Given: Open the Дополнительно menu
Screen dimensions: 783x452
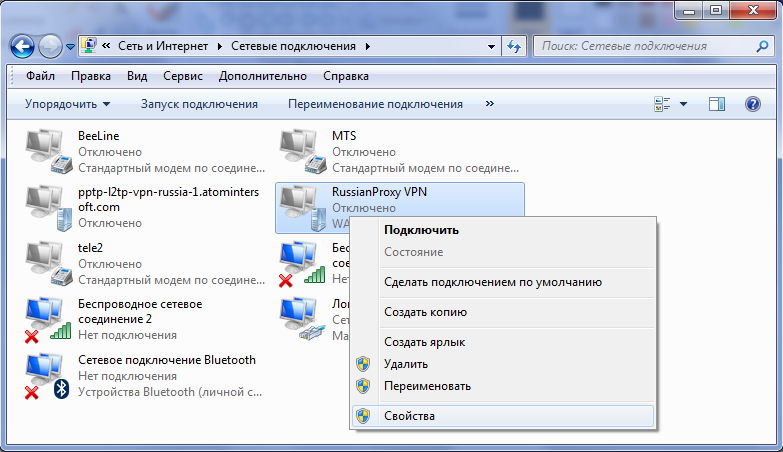Looking at the screenshot, I should click(263, 76).
